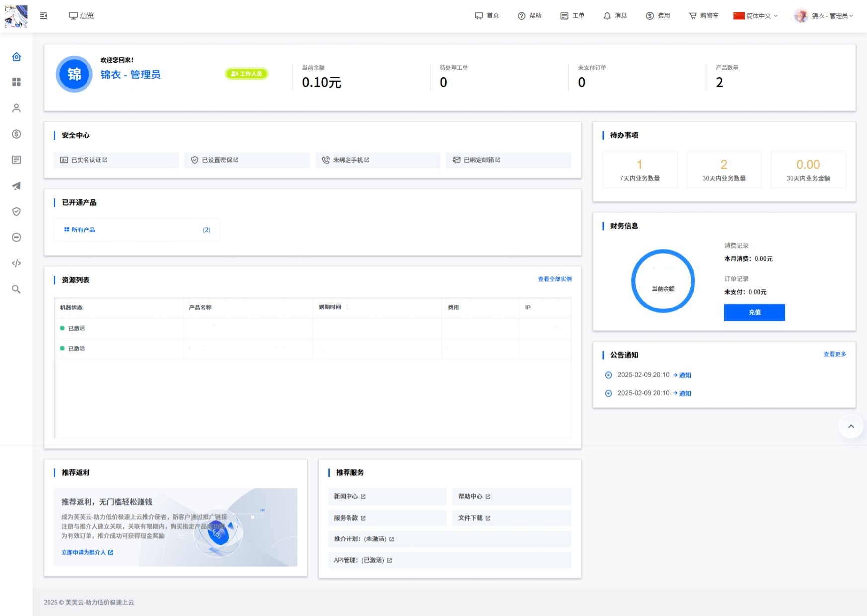Open 工单 in the top navigation

(x=572, y=16)
